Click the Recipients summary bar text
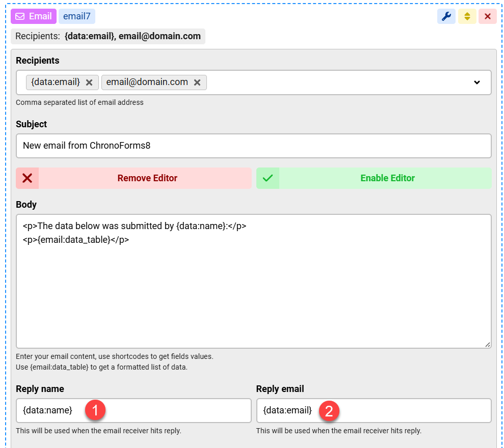This screenshot has height=448, width=504. (108, 36)
